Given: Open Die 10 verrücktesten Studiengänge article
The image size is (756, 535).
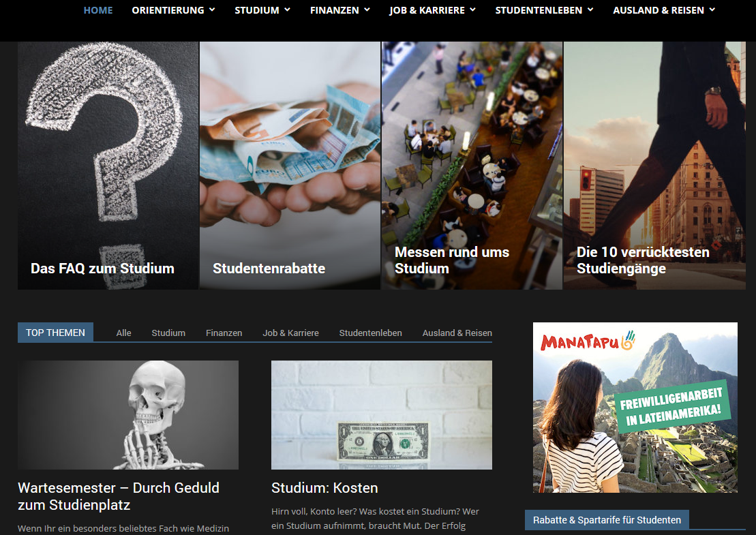Looking at the screenshot, I should click(x=642, y=260).
